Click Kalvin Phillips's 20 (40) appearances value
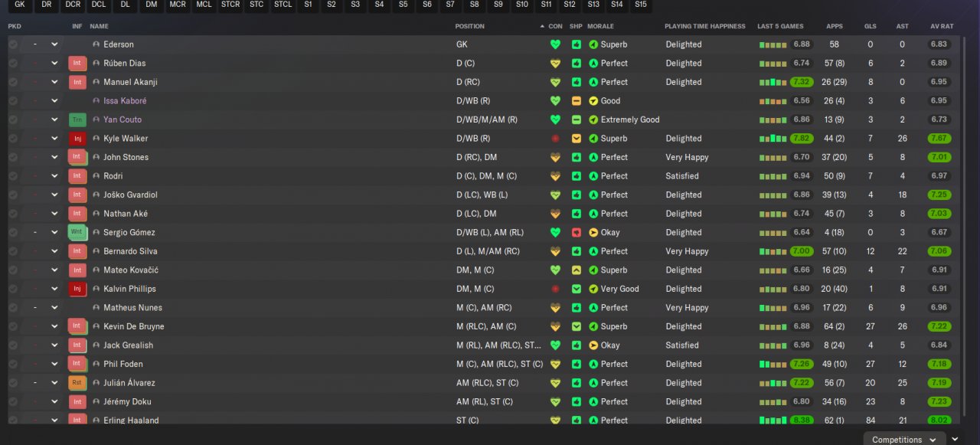 click(834, 289)
